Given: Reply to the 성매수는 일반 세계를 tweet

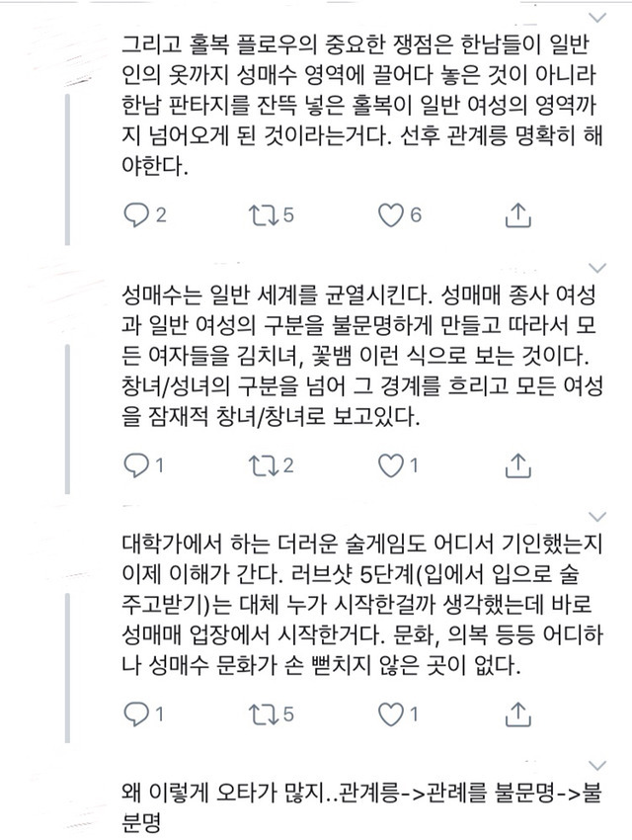Looking at the screenshot, I should (x=136, y=464).
